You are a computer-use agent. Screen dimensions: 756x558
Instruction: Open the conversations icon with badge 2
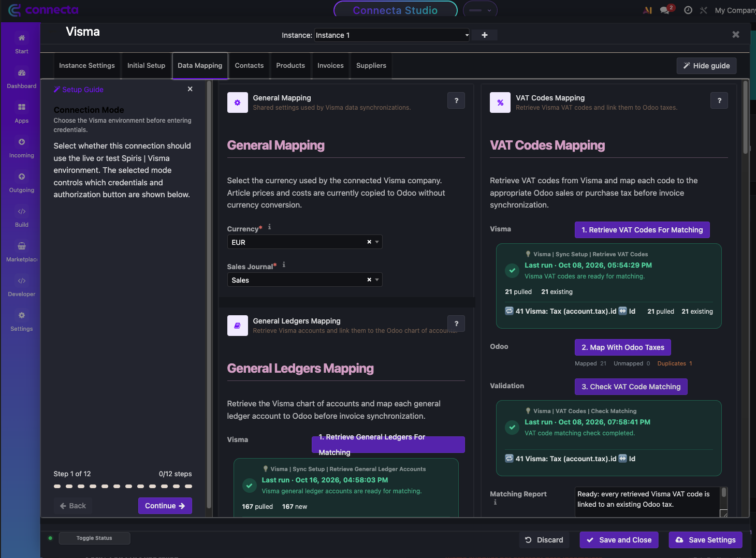666,10
